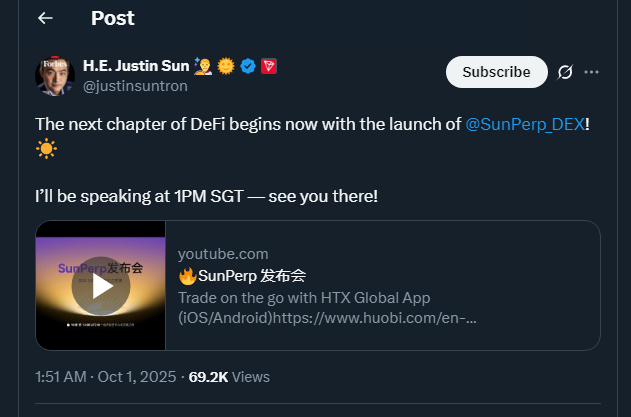Open the three-dot More options menu
Screen dimensions: 631x417
[x=592, y=72]
